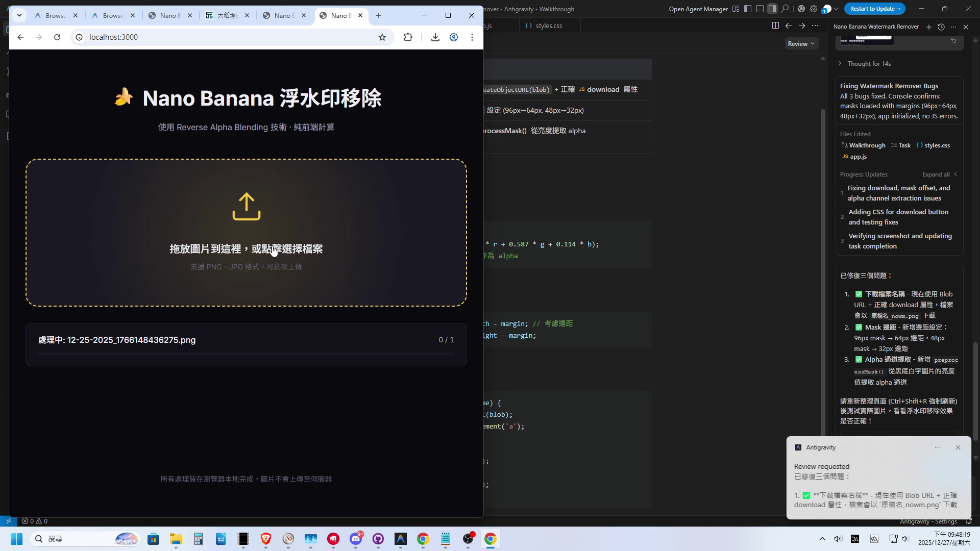
Task: Open Antigravity settings gear
Action: (x=813, y=9)
